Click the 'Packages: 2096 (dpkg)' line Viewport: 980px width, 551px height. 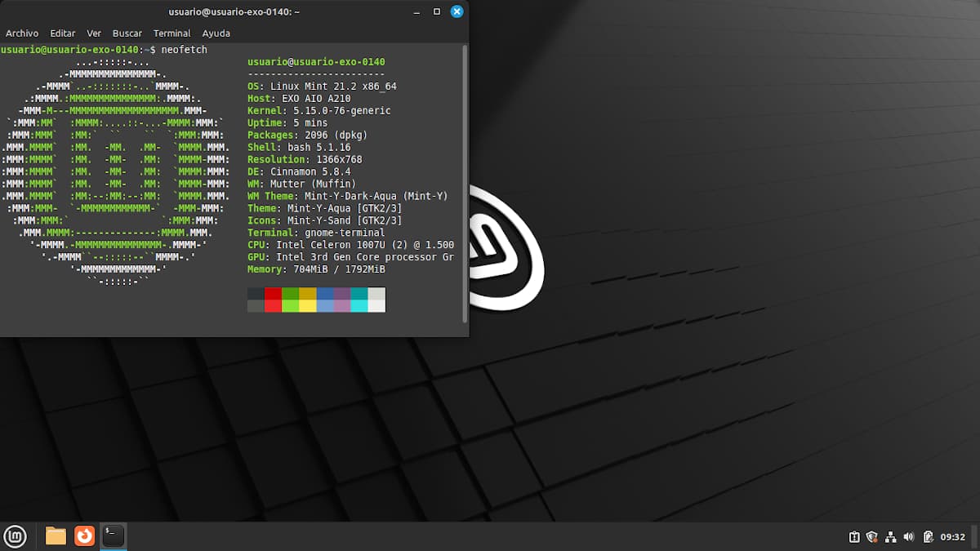click(308, 136)
